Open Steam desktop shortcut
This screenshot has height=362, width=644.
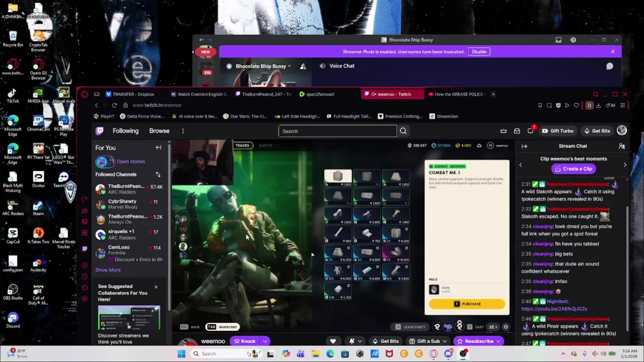38,208
